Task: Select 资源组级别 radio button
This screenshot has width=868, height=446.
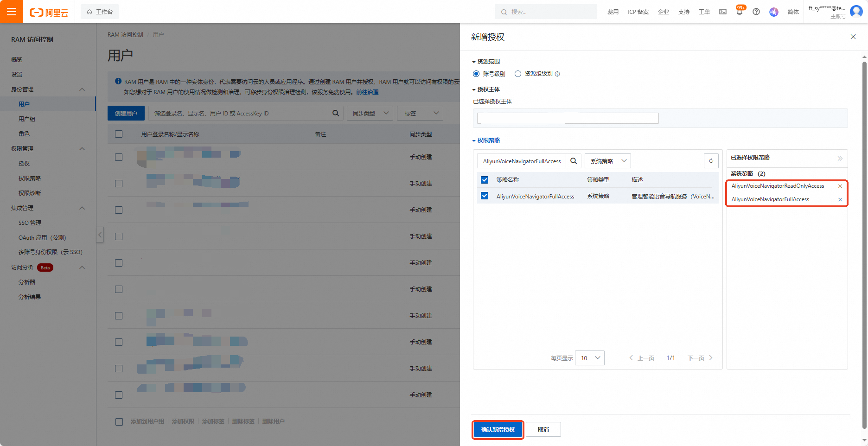Action: (518, 74)
